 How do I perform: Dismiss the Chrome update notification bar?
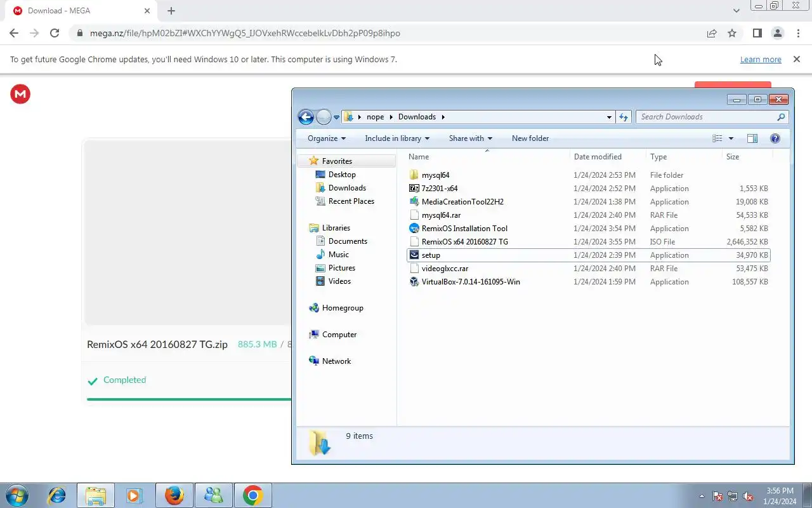tap(796, 59)
